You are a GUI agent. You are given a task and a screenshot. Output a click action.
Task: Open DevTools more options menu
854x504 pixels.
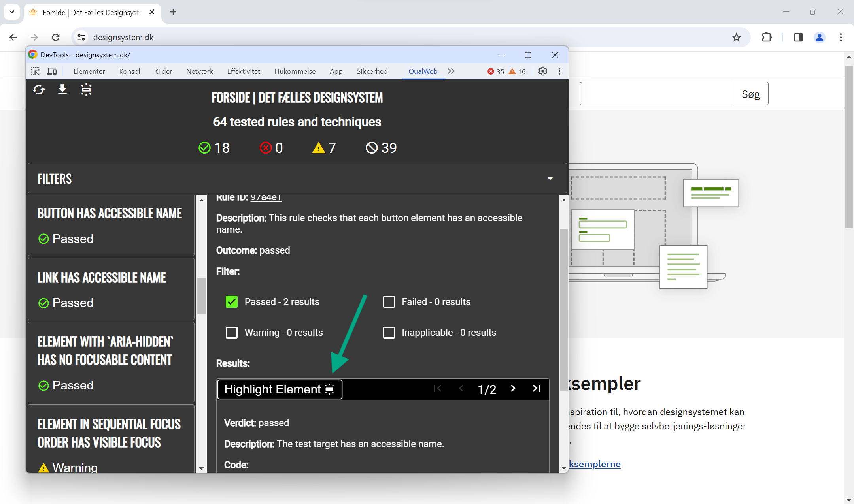(x=559, y=71)
